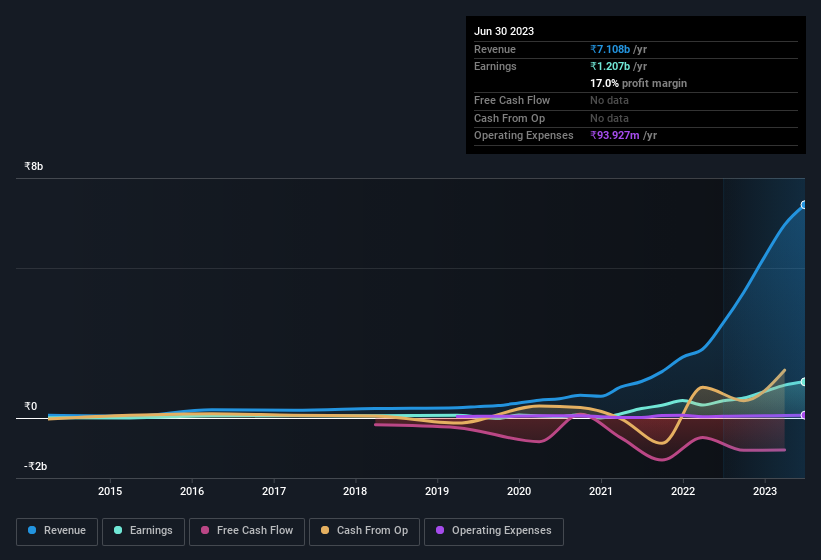The width and height of the screenshot is (821, 560).
Task: Click the Operating Expenses label in tooltip
Action: click(524, 135)
